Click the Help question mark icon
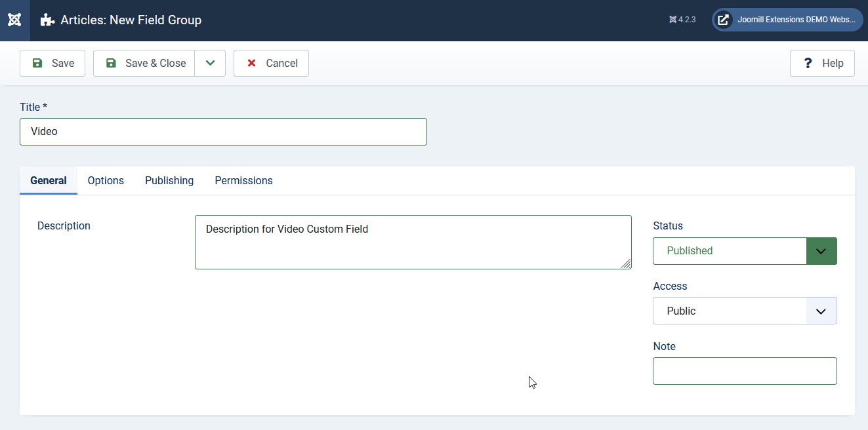Screen dimensions: 868x430 (x=808, y=64)
